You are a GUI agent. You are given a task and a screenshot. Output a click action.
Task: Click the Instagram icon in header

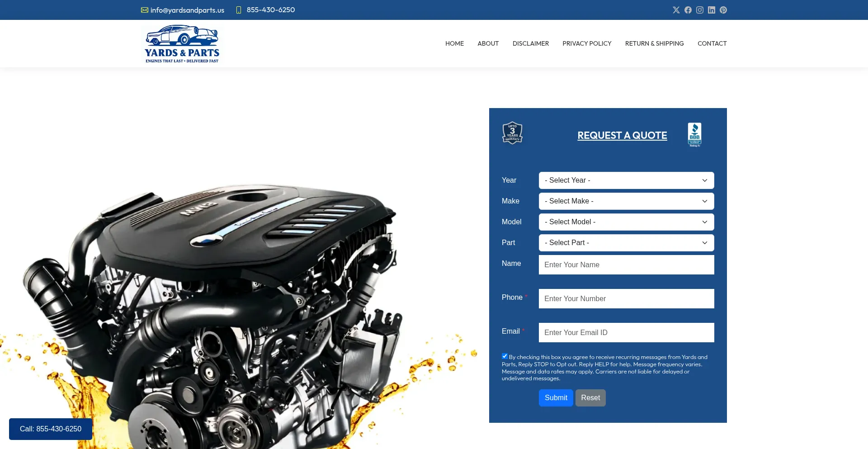[x=699, y=10]
